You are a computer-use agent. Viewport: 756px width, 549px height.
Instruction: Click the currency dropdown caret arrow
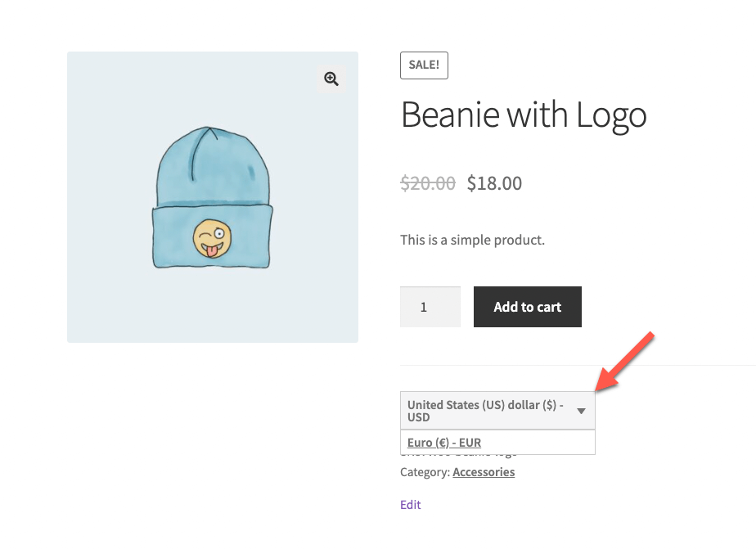pyautogui.click(x=581, y=411)
